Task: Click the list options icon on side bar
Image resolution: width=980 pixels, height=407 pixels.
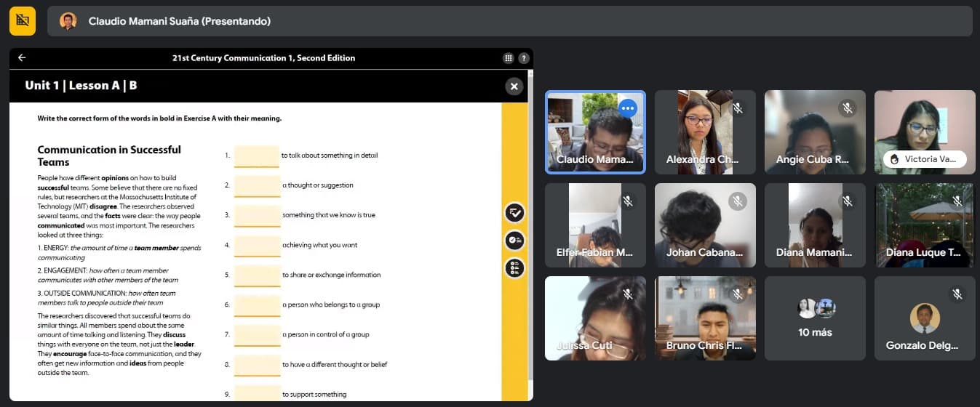Action: (x=515, y=268)
